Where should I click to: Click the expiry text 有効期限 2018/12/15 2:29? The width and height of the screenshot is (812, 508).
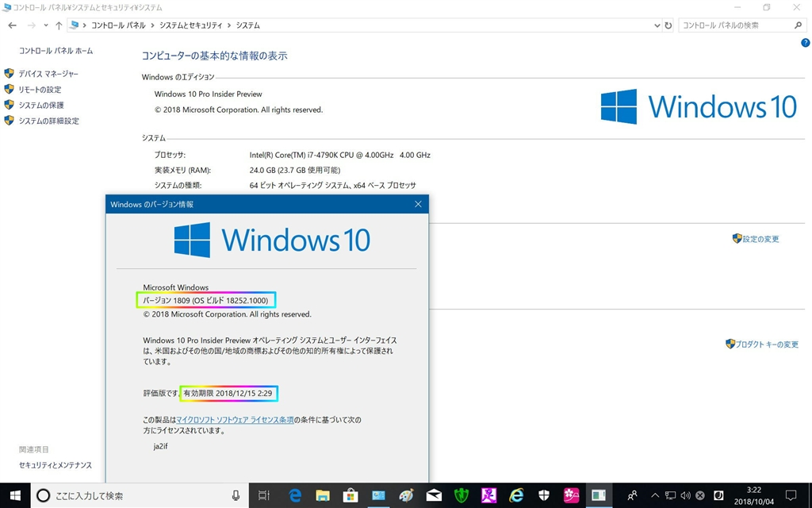tap(228, 394)
